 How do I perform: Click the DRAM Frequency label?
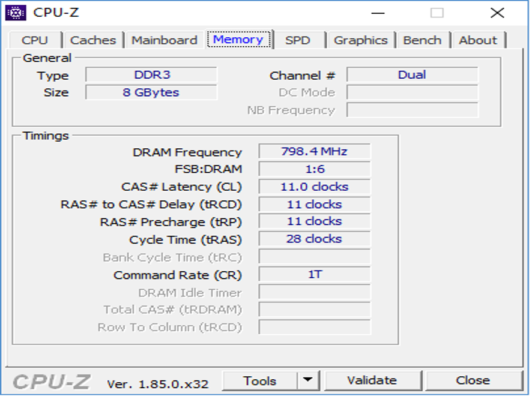187,152
